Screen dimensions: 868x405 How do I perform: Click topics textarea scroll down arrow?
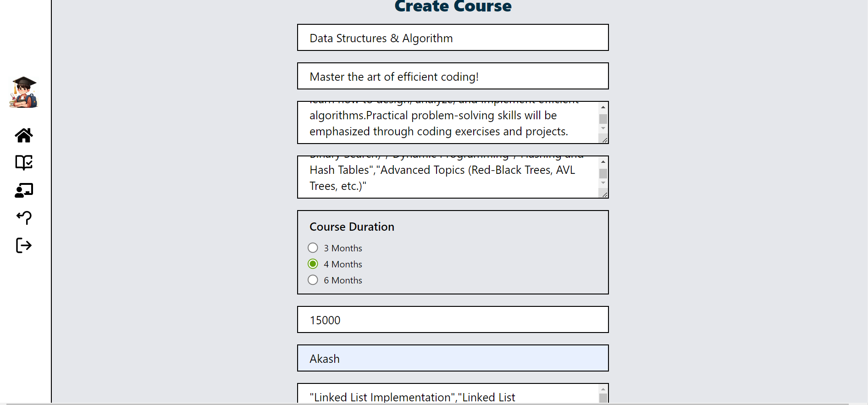point(603,183)
